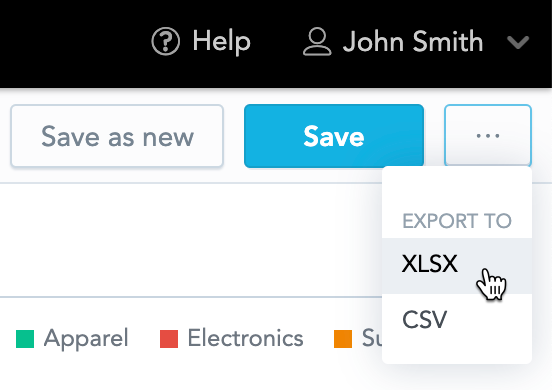
Task: Click the EXPORT TO menu header
Action: click(457, 221)
